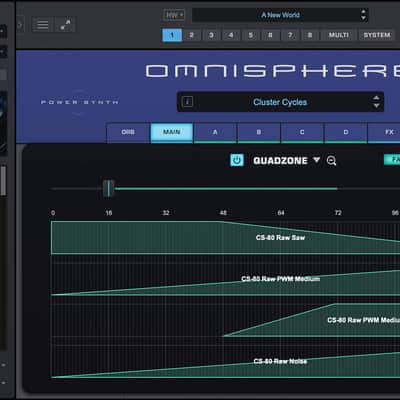Screen dimensions: 400x400
Task: Switch to layer B tab
Action: (259, 132)
